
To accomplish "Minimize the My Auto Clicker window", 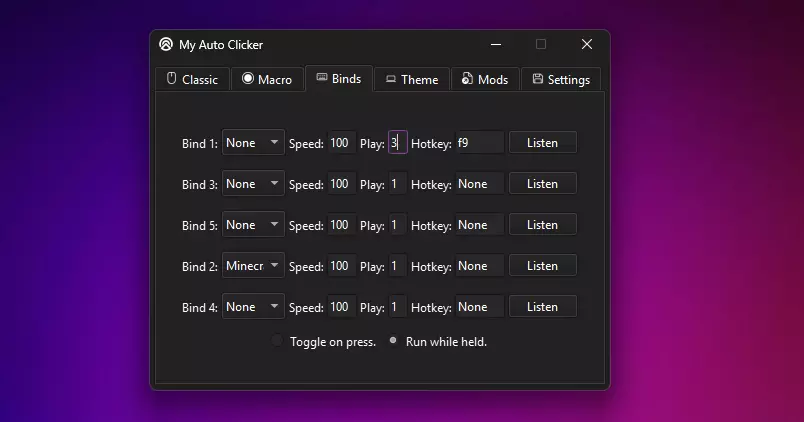I will pos(496,45).
